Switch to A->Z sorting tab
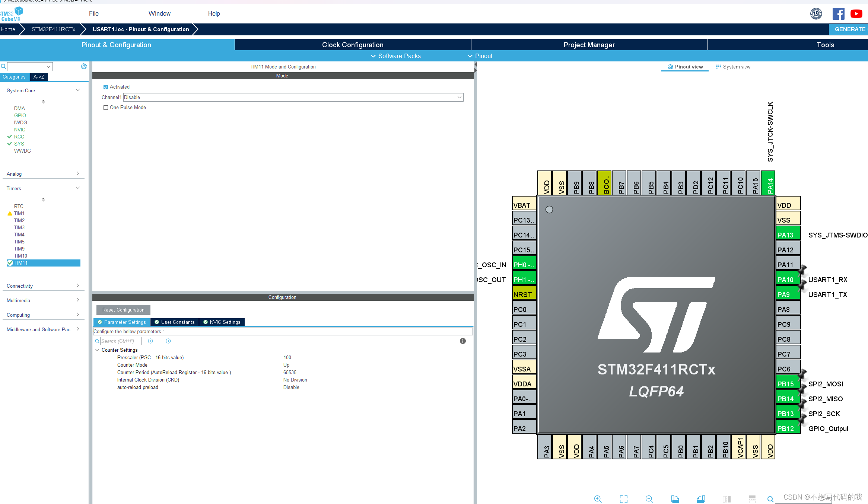Screen dimensions: 868x504 39,77
